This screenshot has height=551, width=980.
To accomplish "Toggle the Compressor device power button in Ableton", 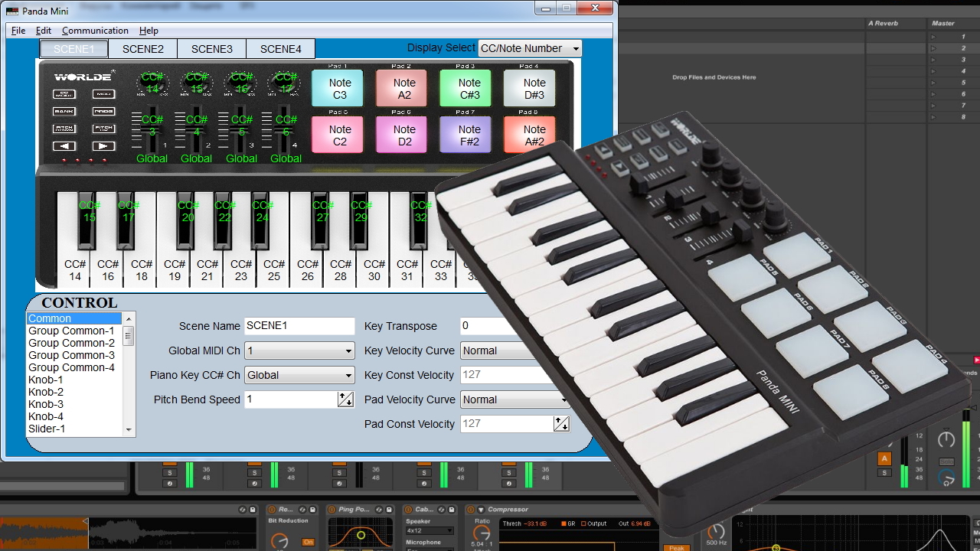I will (471, 510).
